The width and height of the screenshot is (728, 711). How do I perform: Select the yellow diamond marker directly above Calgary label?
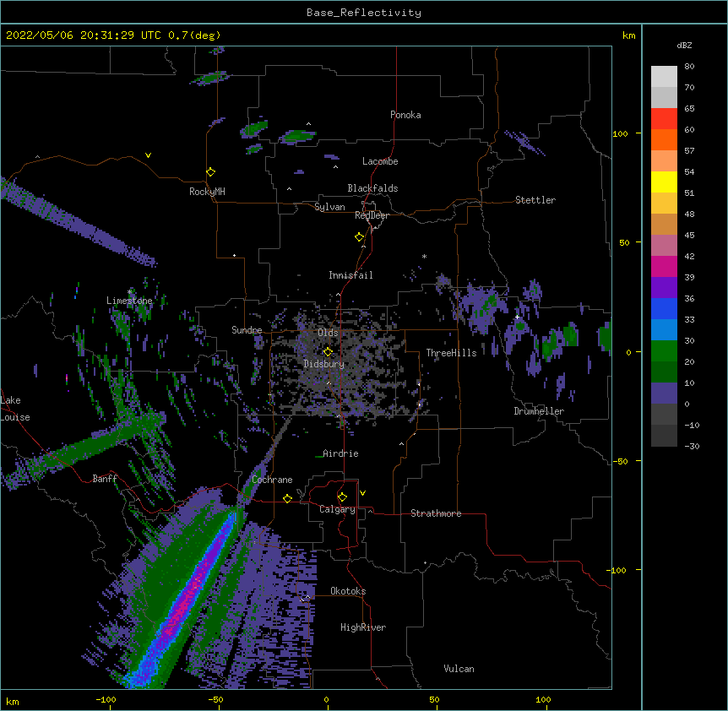click(342, 497)
